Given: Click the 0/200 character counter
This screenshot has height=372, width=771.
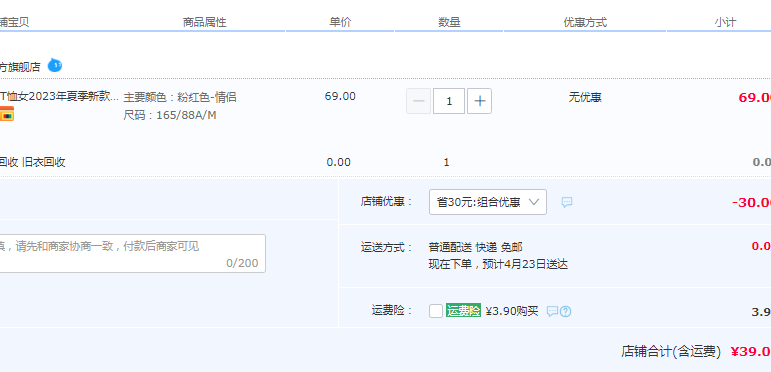Looking at the screenshot, I should point(242,263).
